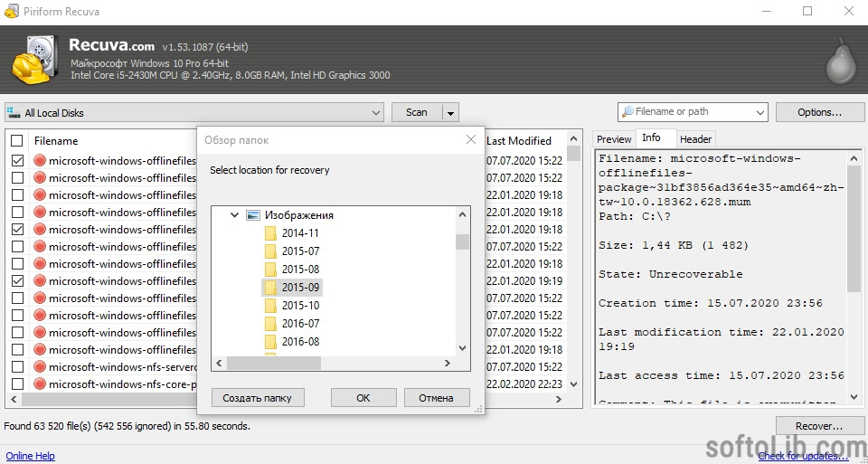Click the Piriform pear logo icon
Image resolution: width=868 pixels, height=464 pixels.
pyautogui.click(x=841, y=61)
